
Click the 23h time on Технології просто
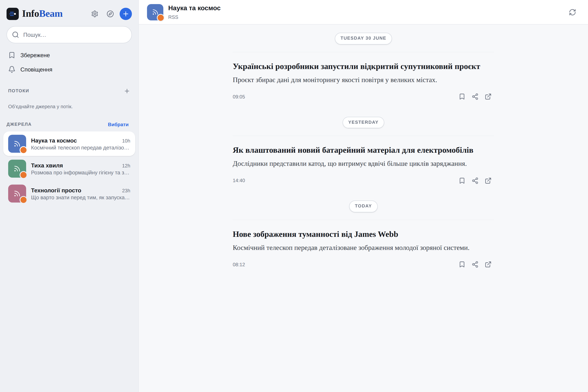click(126, 191)
